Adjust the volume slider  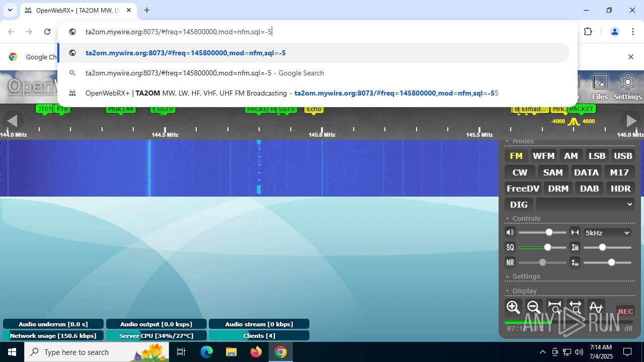[542, 232]
